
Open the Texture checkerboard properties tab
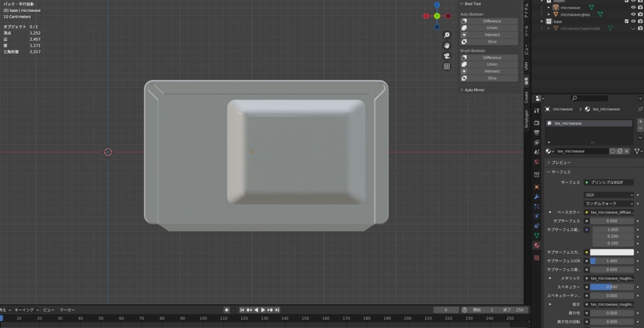pos(536,257)
